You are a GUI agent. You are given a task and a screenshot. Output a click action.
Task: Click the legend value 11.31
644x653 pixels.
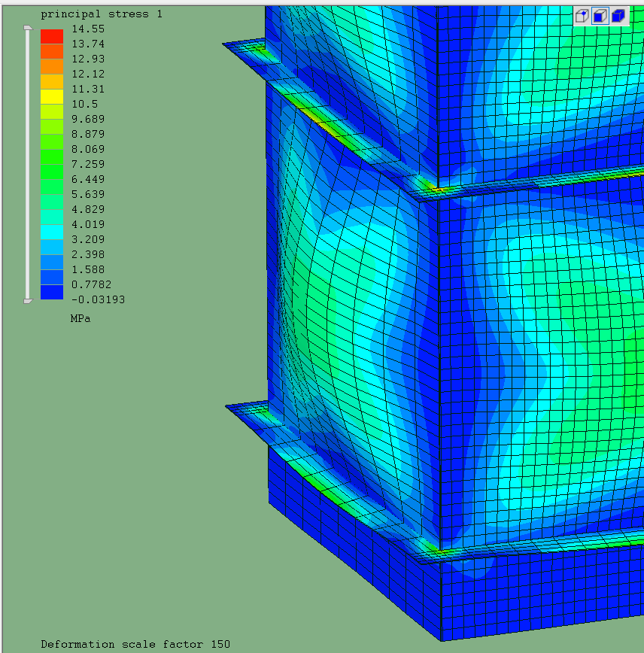pyautogui.click(x=88, y=89)
